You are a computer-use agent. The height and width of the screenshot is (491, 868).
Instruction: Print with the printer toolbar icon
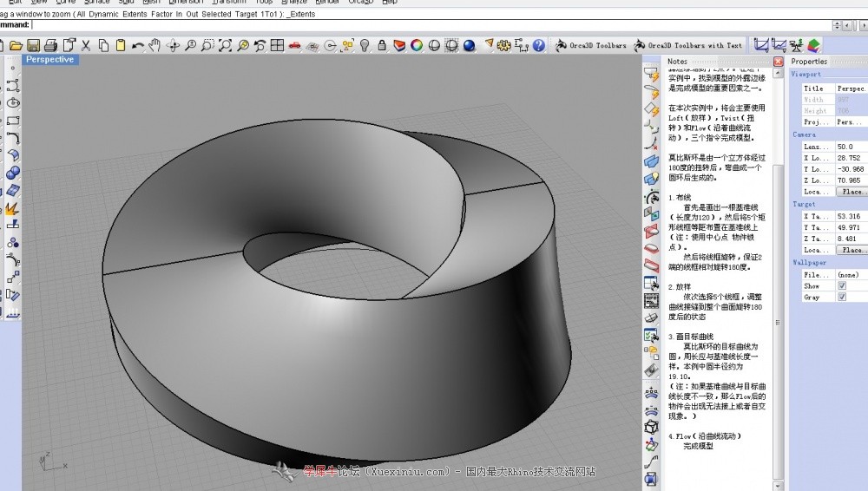coord(51,45)
